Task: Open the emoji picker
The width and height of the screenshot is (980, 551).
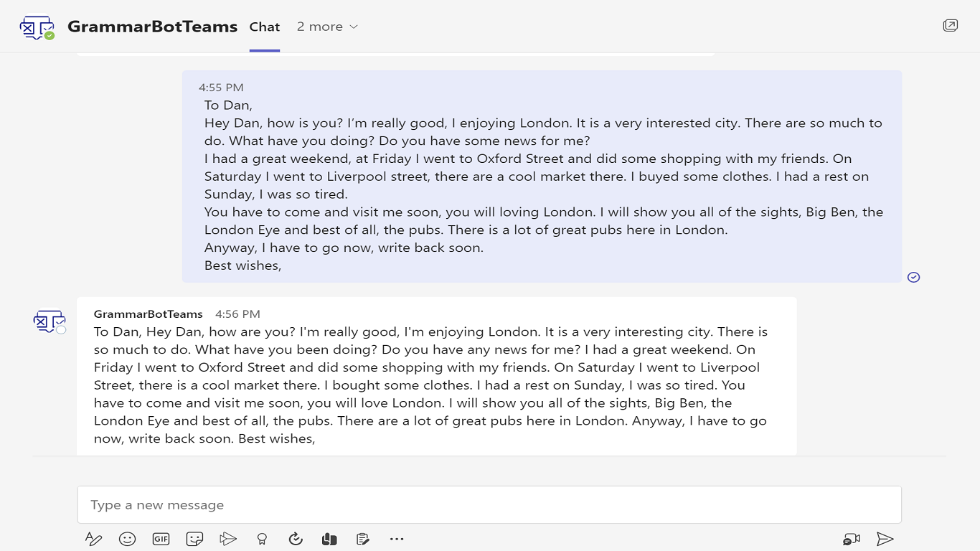Action: [127, 539]
